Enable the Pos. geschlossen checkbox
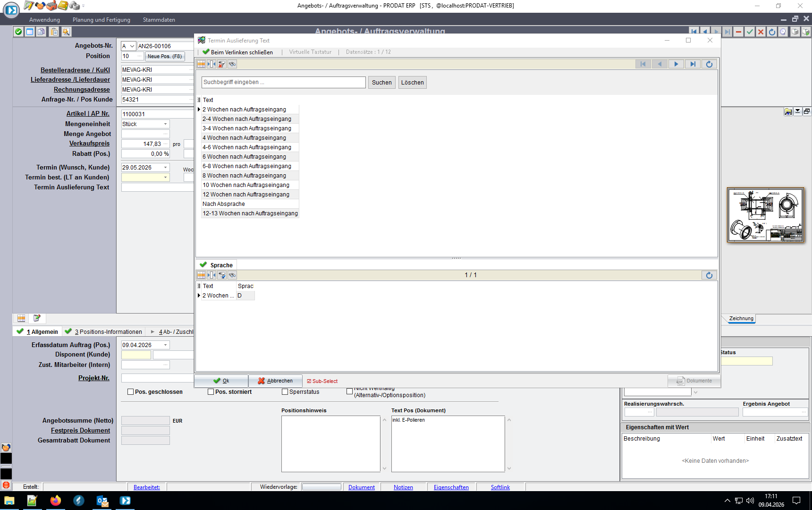This screenshot has height=510, width=812. 130,392
